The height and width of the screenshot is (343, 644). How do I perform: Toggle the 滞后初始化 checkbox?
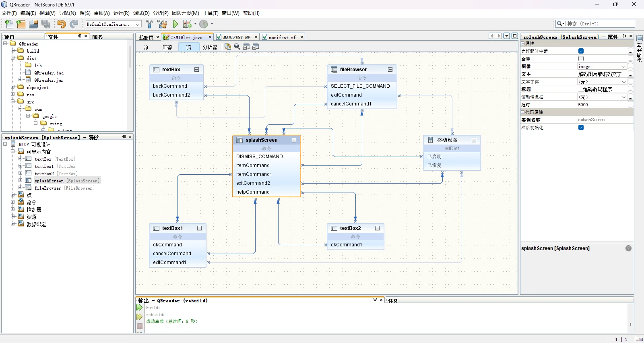[581, 128]
